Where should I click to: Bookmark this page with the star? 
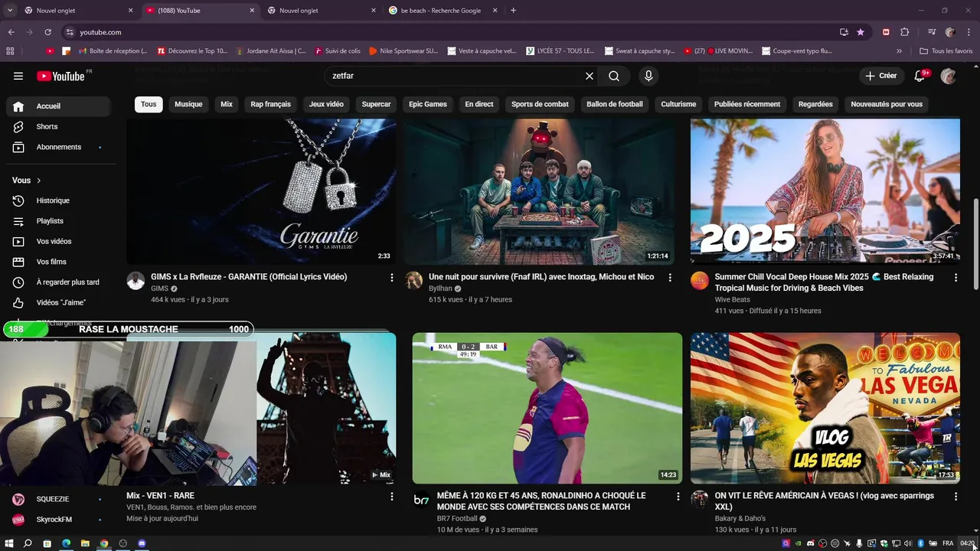pyautogui.click(x=861, y=32)
